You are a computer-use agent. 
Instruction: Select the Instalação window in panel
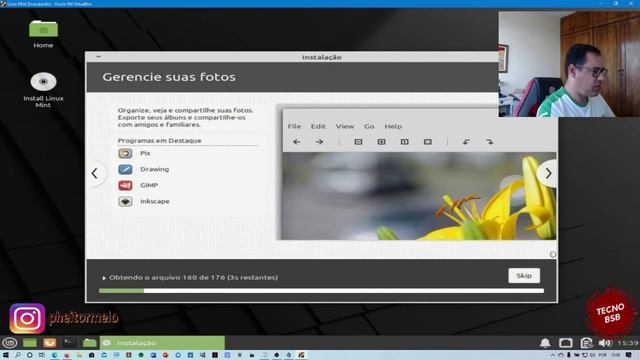pyautogui.click(x=162, y=343)
